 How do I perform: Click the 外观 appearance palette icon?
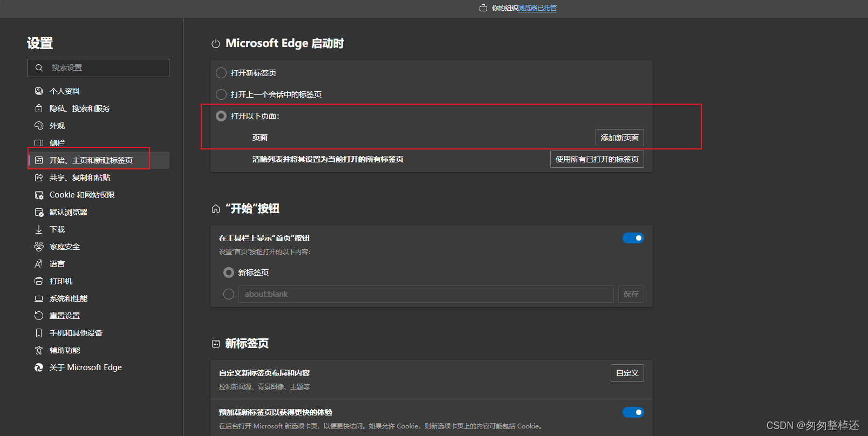(39, 126)
